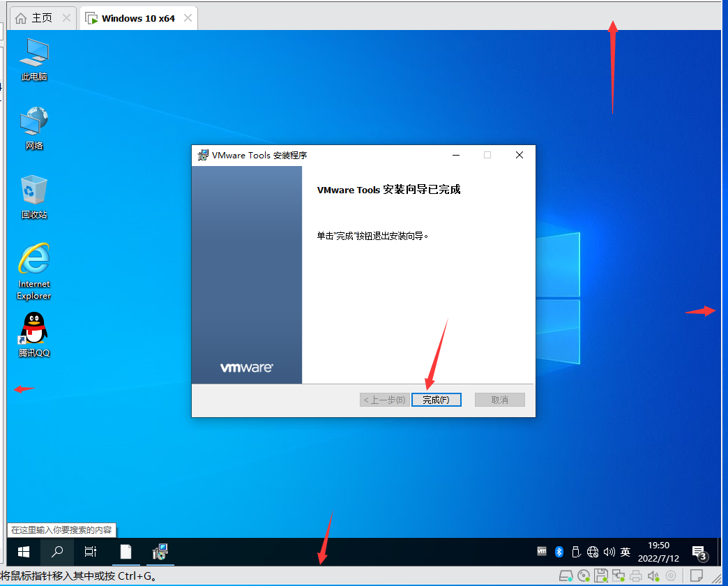This screenshot has width=728, height=586.
Task: Click the printer device status icon
Action: pyautogui.click(x=636, y=576)
